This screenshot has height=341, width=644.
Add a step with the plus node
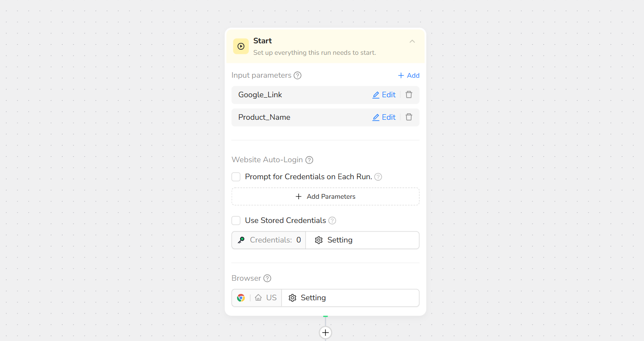point(325,333)
